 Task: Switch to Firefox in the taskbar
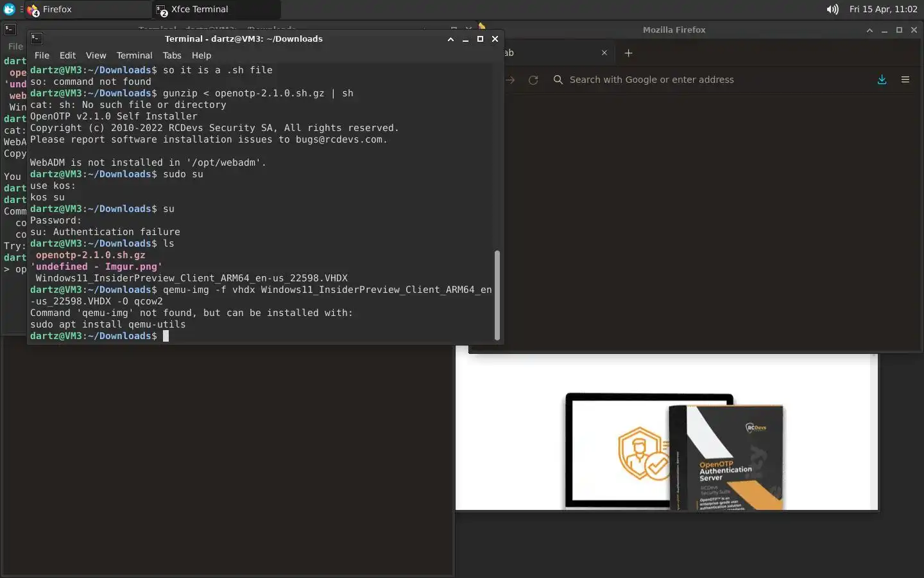(x=88, y=10)
